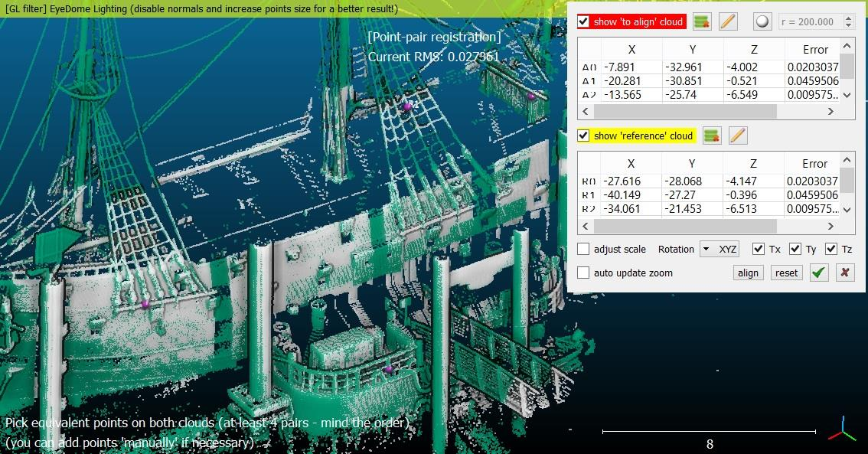Validate registration with the green checkmark
This screenshot has height=454, width=868.
coord(819,273)
